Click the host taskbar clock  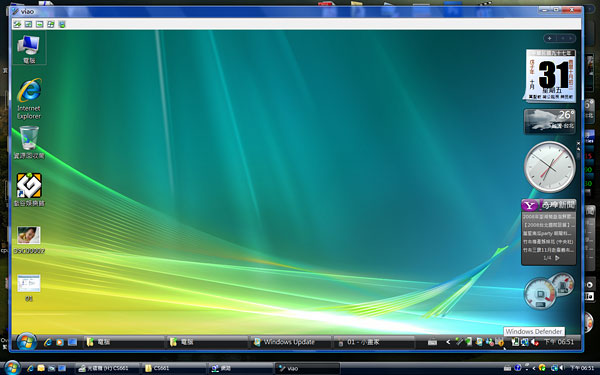pyautogui.click(x=582, y=368)
